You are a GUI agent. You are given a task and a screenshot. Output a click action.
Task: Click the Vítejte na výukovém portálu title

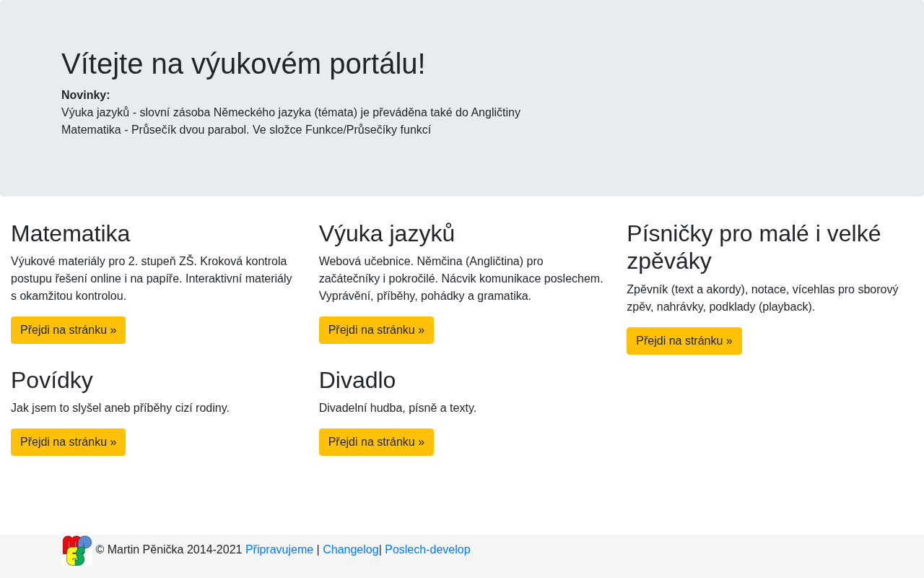(243, 64)
